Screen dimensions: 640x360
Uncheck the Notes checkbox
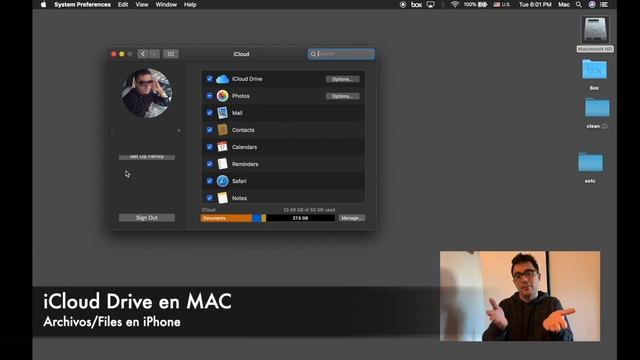click(209, 198)
